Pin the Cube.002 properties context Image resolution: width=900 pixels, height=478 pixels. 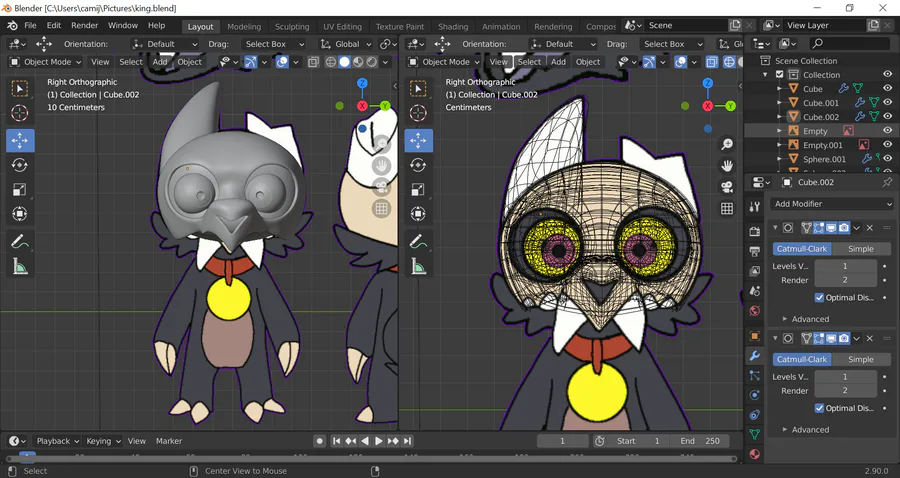click(x=887, y=182)
